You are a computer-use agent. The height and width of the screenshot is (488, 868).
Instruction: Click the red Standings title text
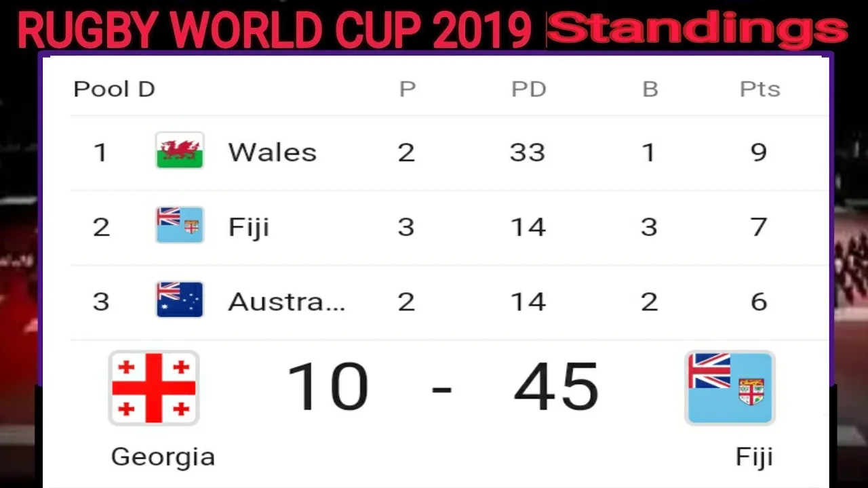click(698, 30)
